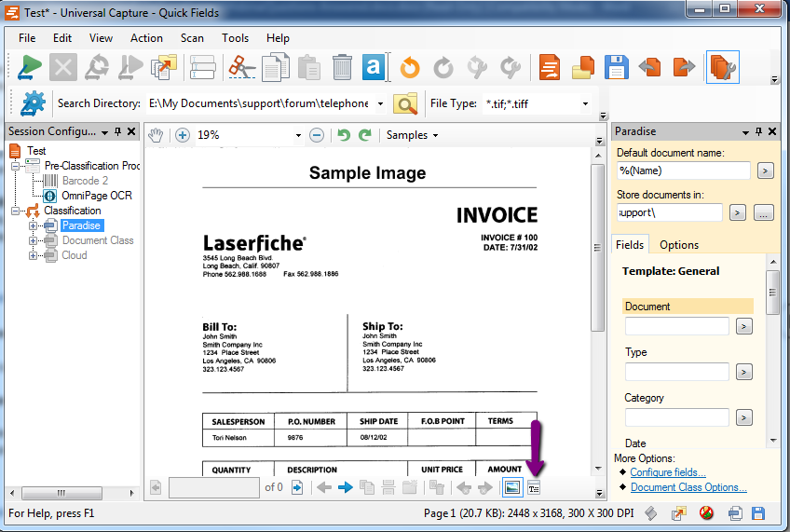Click the token button beside Category field
This screenshot has width=790, height=532.
point(743,417)
